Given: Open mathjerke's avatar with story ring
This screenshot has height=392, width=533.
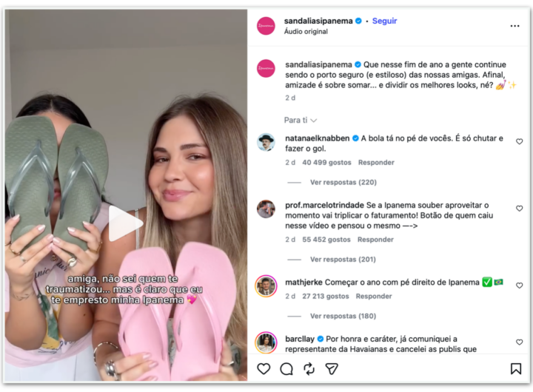Looking at the screenshot, I should point(266,286).
